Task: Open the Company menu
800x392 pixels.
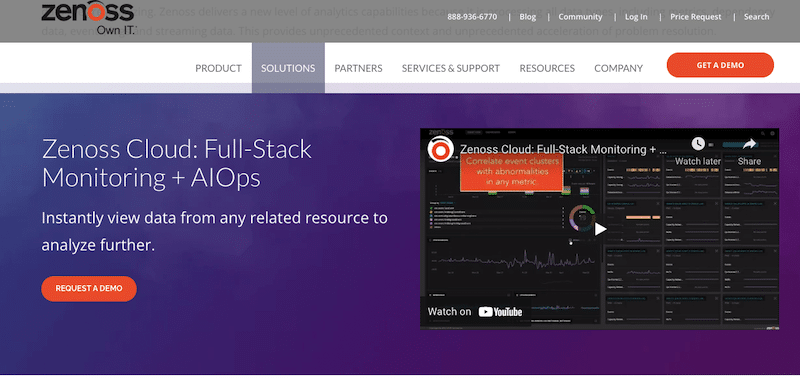Action: pos(618,68)
